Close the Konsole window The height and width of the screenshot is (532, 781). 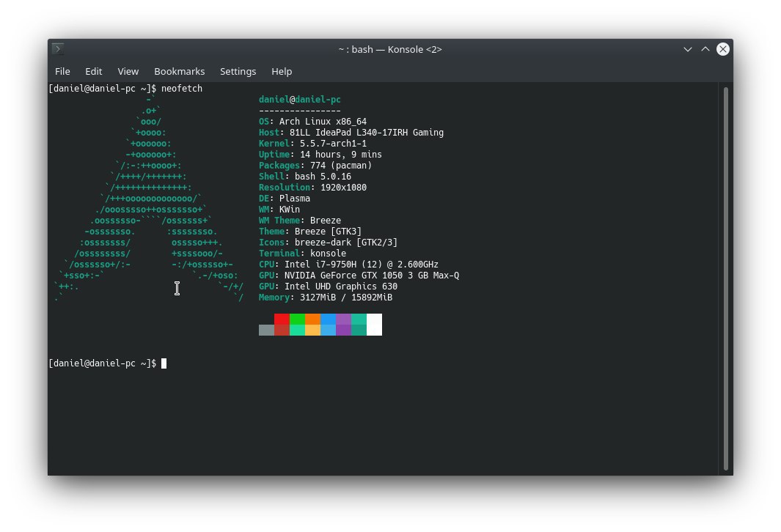(723, 49)
